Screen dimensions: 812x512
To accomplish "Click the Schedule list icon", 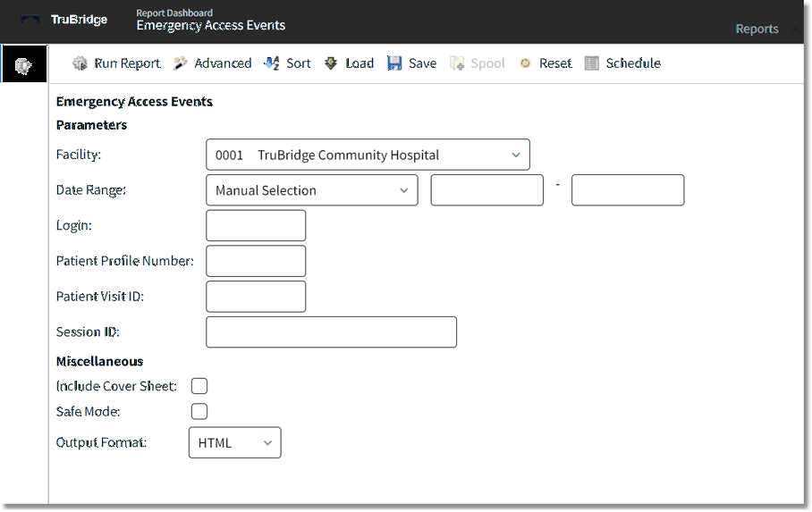I will tap(591, 63).
